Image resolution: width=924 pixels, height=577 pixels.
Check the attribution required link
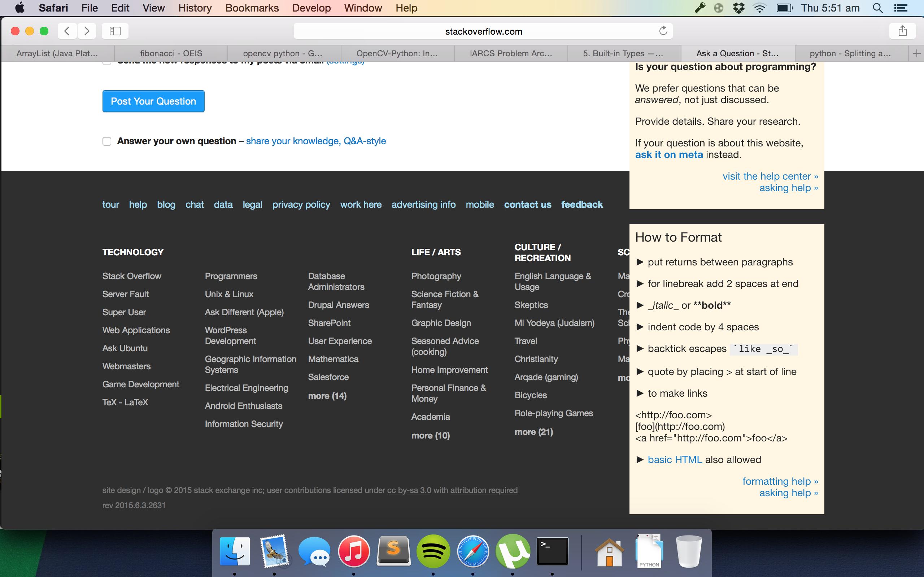pos(483,489)
